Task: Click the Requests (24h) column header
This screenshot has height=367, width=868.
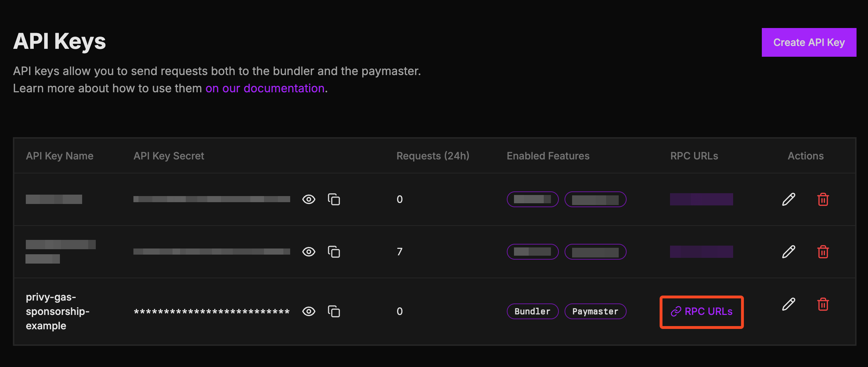Action: click(x=433, y=156)
